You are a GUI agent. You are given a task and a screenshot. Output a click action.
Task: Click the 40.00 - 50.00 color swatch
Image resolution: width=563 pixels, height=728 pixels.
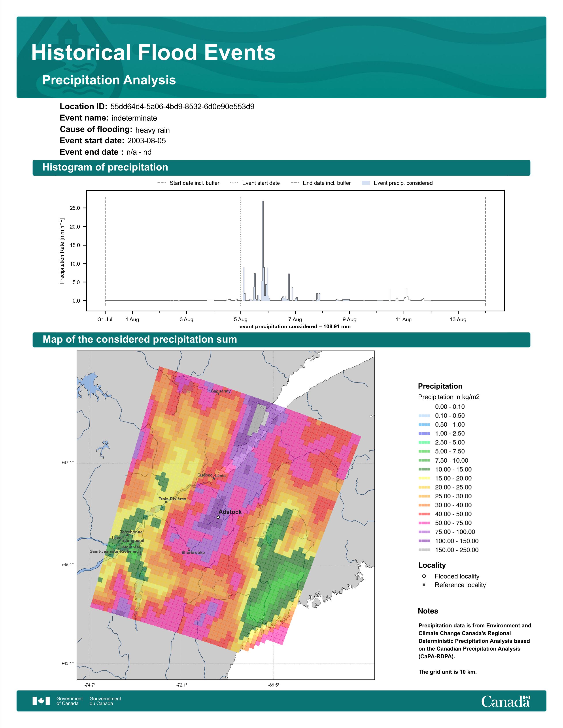pos(424,514)
